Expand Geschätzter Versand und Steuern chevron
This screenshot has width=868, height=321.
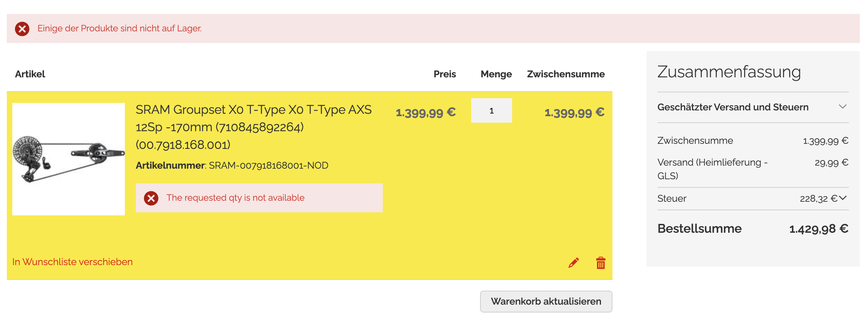[842, 107]
